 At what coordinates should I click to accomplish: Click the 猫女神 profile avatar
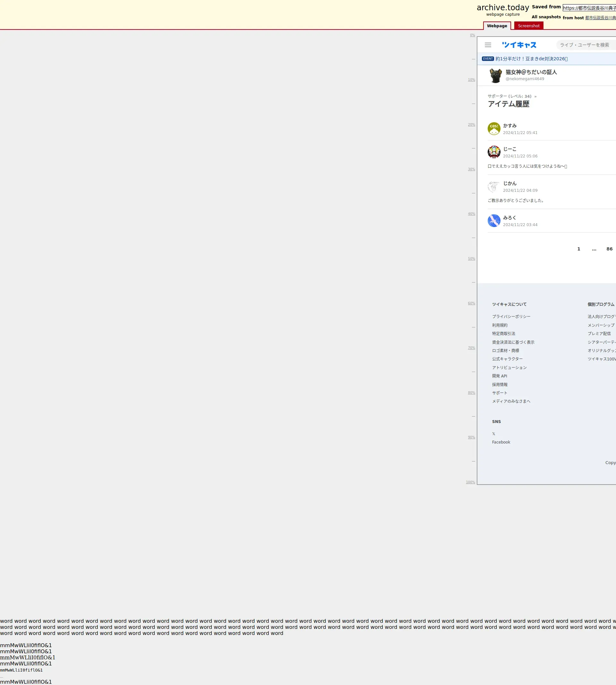495,75
